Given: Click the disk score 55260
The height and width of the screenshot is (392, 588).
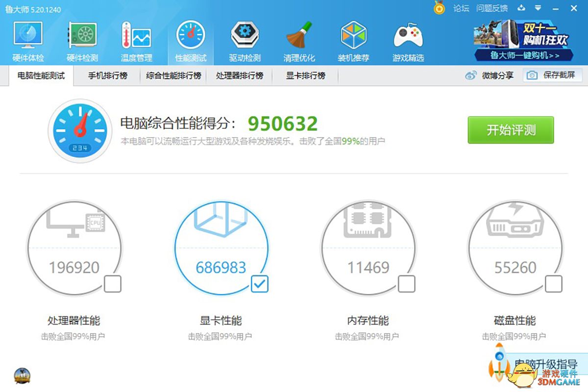Looking at the screenshot, I should 515,268.
